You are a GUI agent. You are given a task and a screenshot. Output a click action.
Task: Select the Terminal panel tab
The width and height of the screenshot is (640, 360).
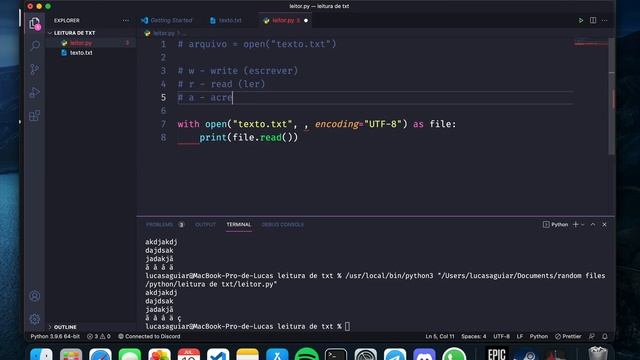[239, 224]
